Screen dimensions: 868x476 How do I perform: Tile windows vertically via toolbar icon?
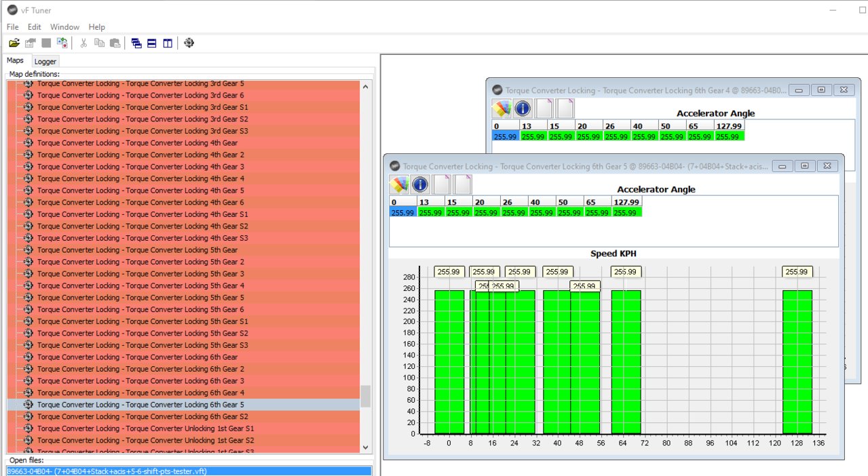click(x=168, y=43)
